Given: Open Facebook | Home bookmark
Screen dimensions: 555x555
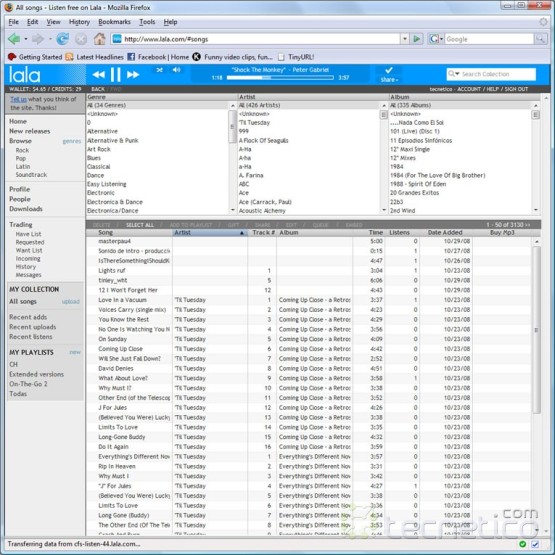Looking at the screenshot, I should [x=158, y=57].
